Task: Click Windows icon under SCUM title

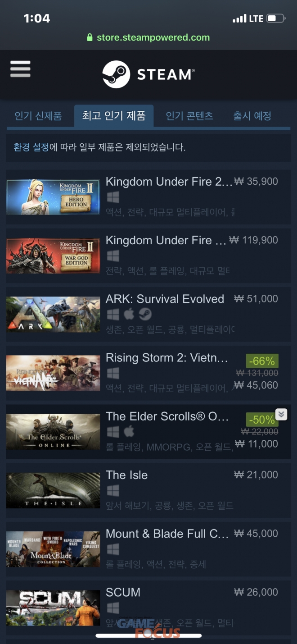Action: (113, 607)
